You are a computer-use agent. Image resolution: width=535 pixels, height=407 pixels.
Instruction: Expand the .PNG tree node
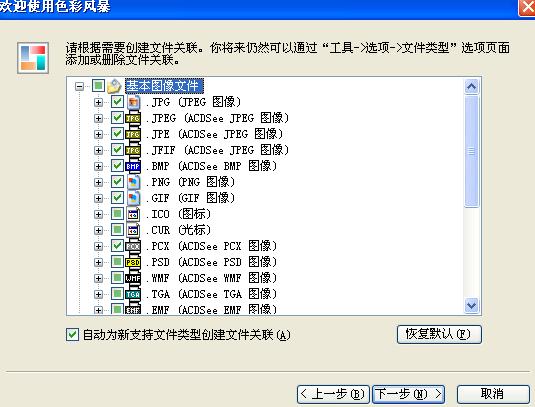pos(98,183)
